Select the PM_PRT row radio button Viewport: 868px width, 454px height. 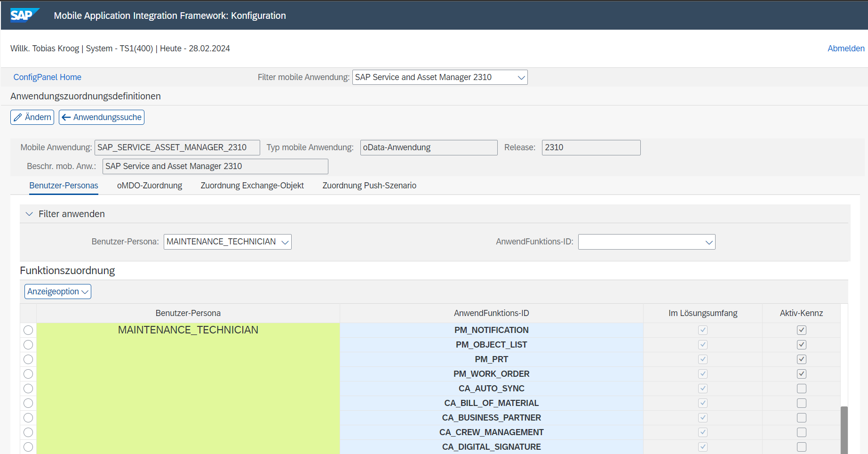pos(28,359)
